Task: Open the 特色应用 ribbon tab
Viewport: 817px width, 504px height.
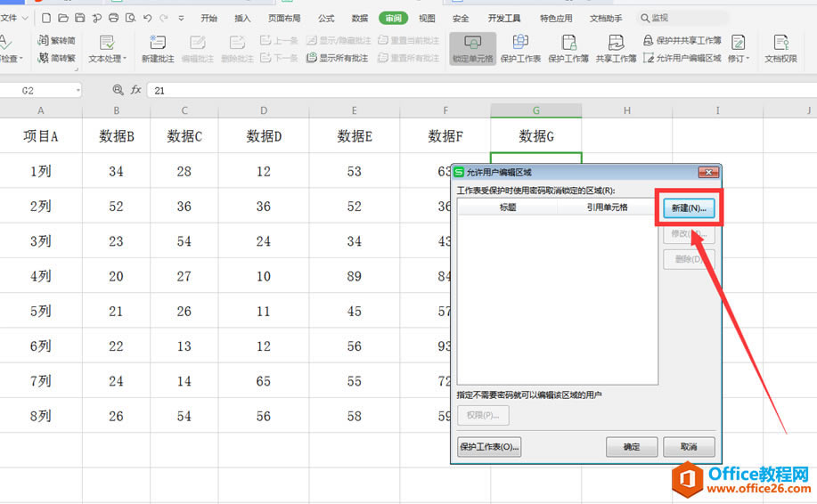Action: (556, 18)
